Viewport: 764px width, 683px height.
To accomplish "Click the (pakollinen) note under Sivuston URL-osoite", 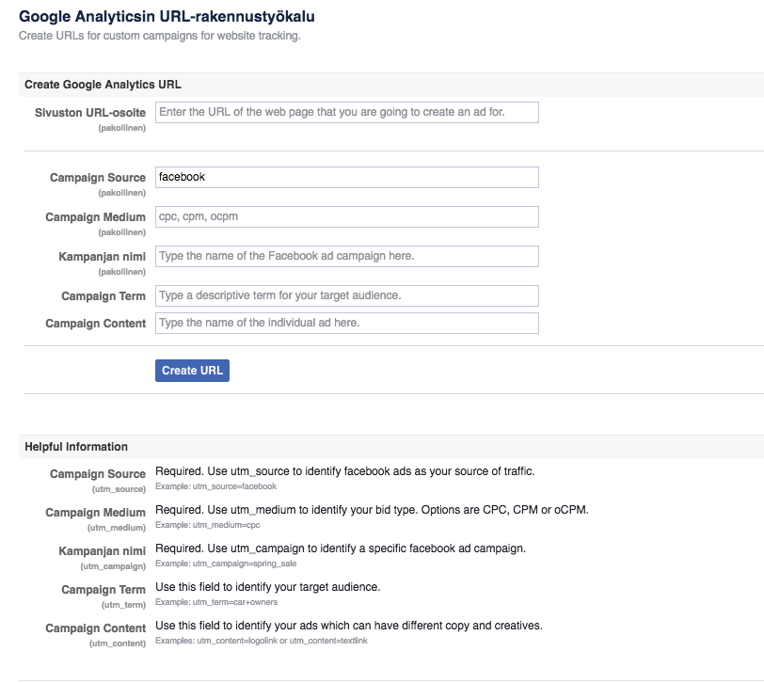I will click(x=122, y=128).
